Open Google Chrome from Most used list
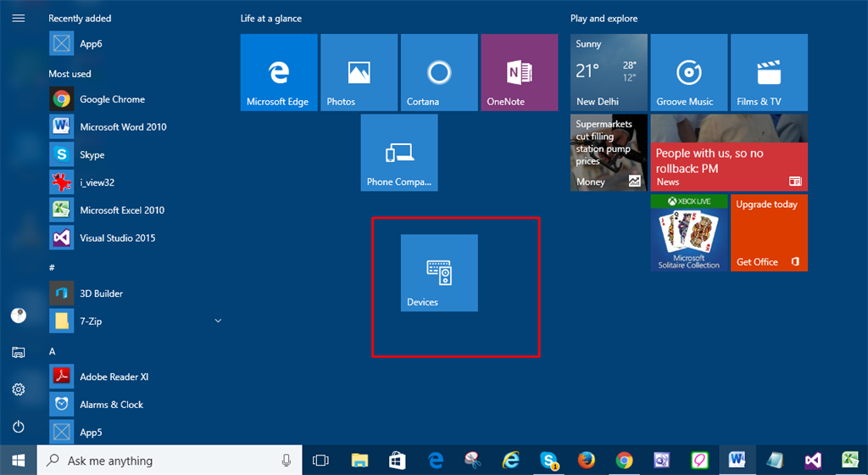This screenshot has width=868, height=475. click(x=112, y=99)
